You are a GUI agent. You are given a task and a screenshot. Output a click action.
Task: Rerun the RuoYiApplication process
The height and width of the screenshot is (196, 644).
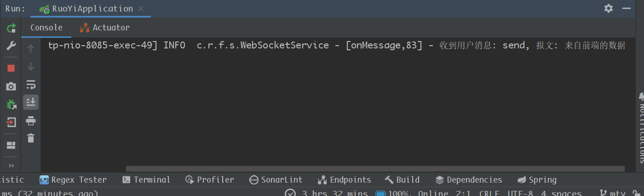[x=11, y=28]
